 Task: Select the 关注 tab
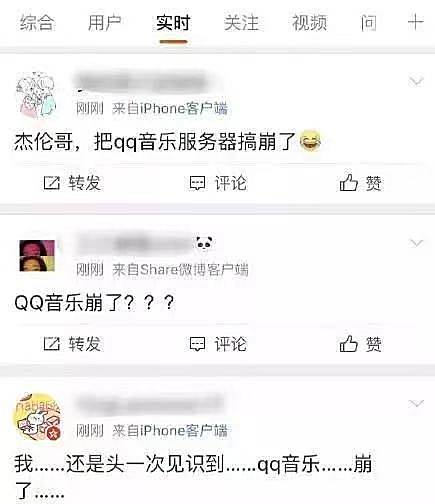point(241,23)
